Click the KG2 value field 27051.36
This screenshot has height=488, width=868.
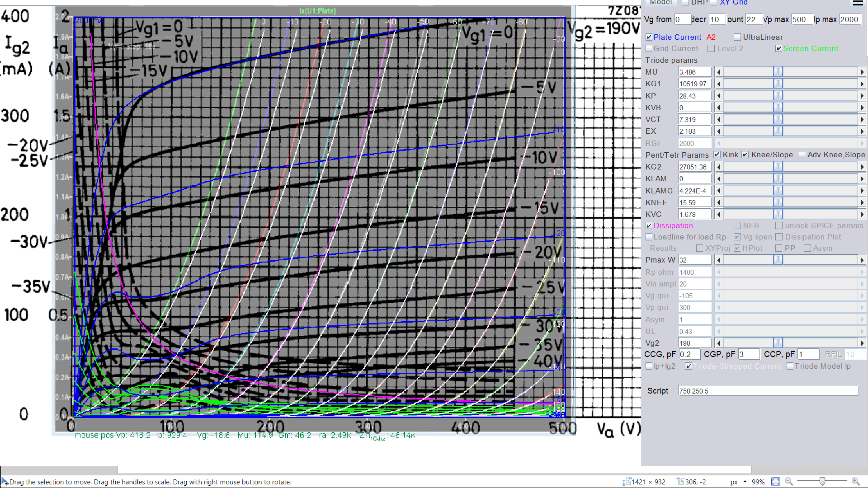pos(694,167)
